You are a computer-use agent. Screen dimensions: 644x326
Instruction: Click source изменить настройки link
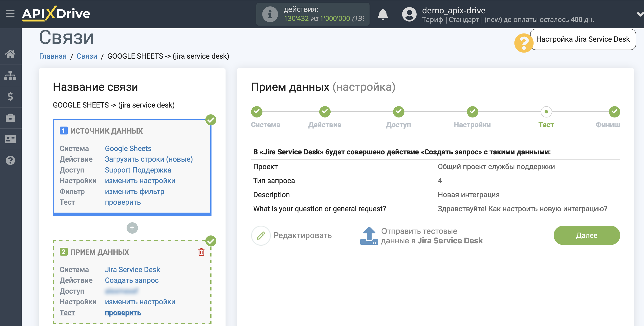click(x=140, y=181)
